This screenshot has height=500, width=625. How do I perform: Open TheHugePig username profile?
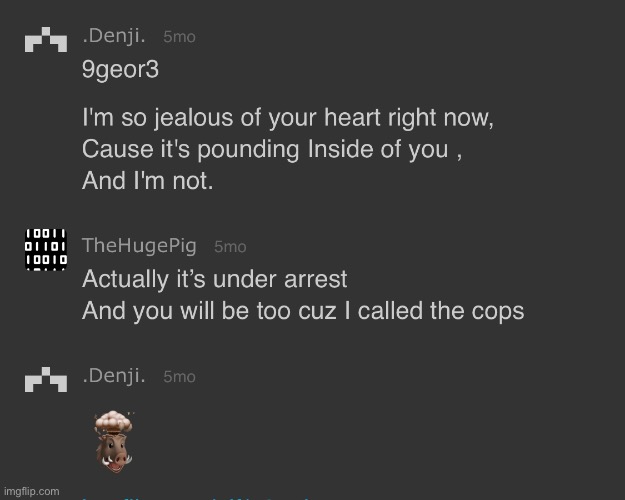pos(139,246)
